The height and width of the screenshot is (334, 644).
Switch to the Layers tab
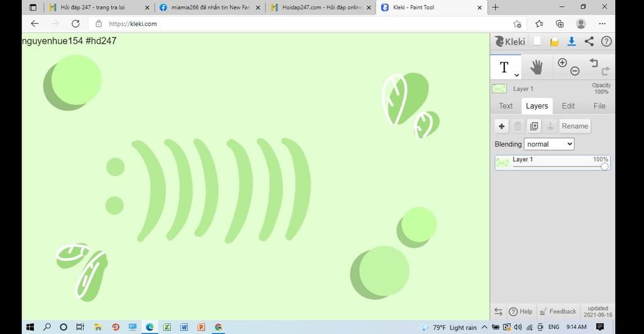[537, 106]
